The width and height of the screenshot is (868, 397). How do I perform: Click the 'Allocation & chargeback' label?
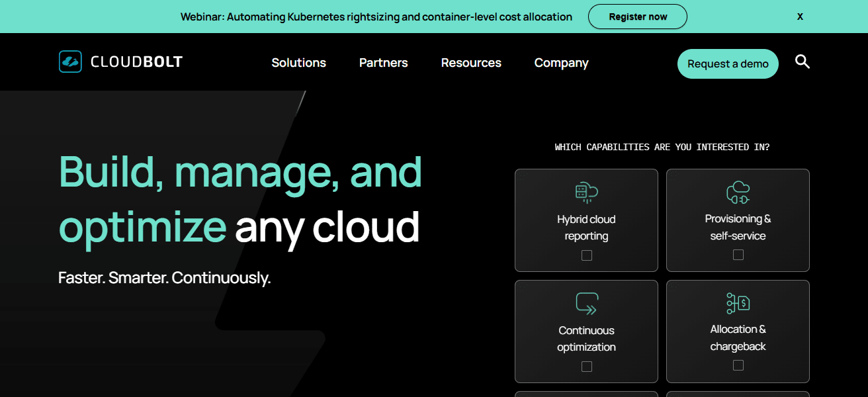[x=738, y=337]
